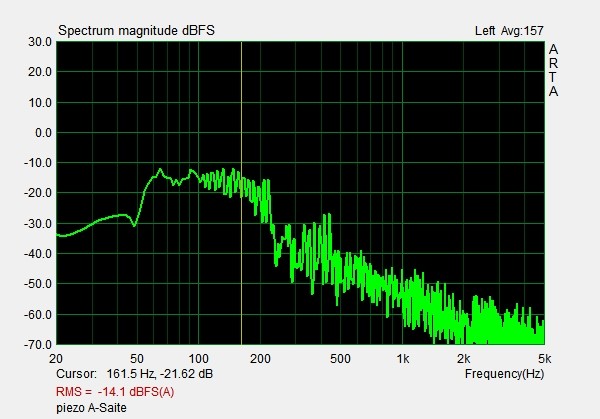The height and width of the screenshot is (419, 600).
Task: Click the -50.0 y-axis label
Action: coord(38,284)
